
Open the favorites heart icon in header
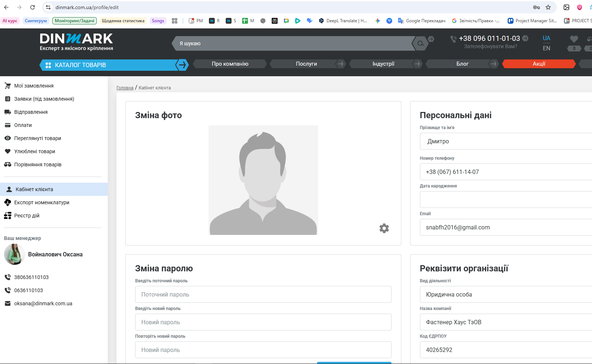coord(574,39)
